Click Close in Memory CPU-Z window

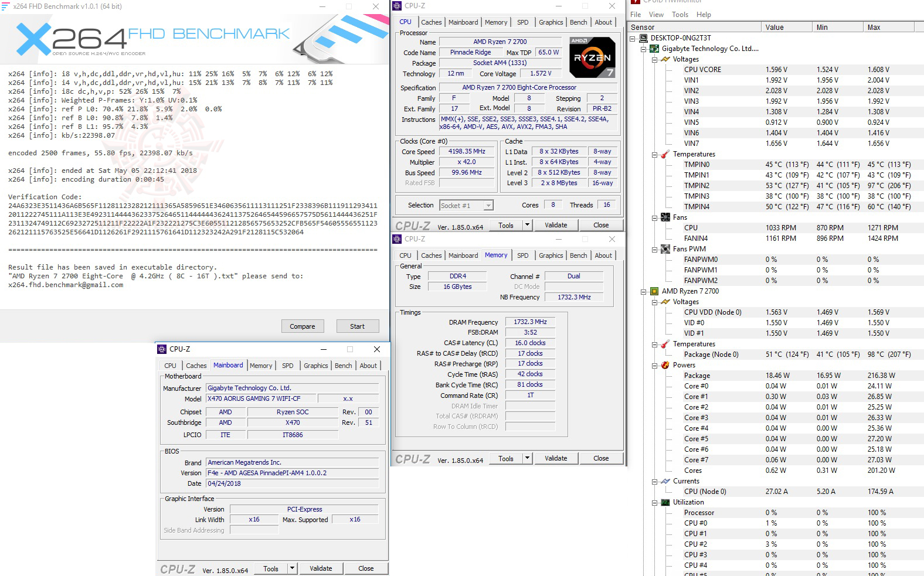[601, 458]
